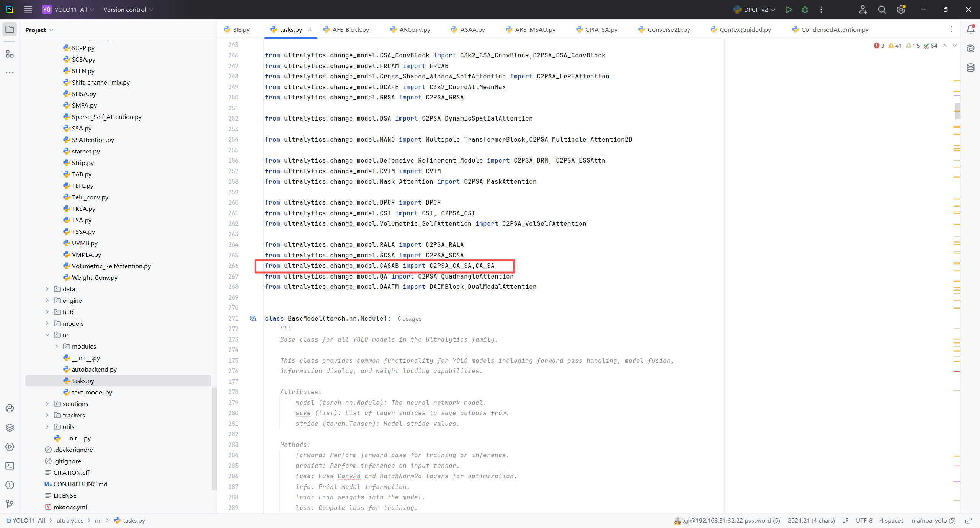Click the 6 usages link

click(409, 318)
